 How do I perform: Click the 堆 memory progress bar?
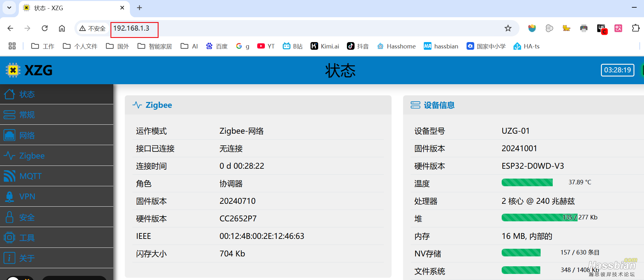click(x=539, y=217)
